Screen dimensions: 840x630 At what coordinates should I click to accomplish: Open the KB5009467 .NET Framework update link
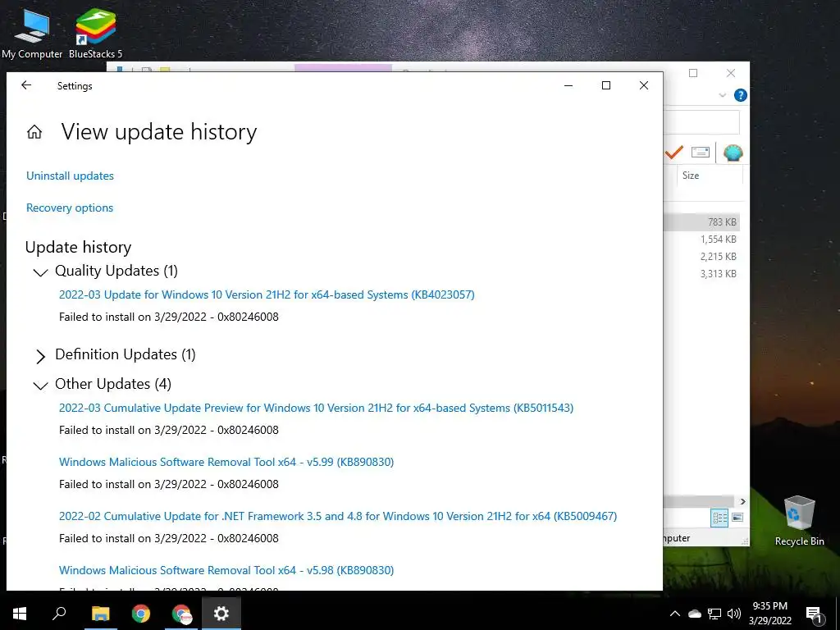point(338,516)
